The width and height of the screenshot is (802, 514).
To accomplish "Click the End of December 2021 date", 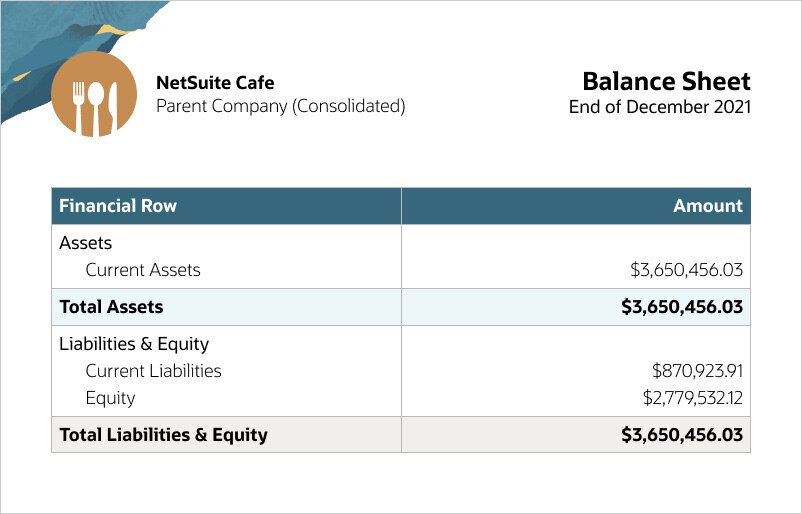I will click(x=659, y=106).
